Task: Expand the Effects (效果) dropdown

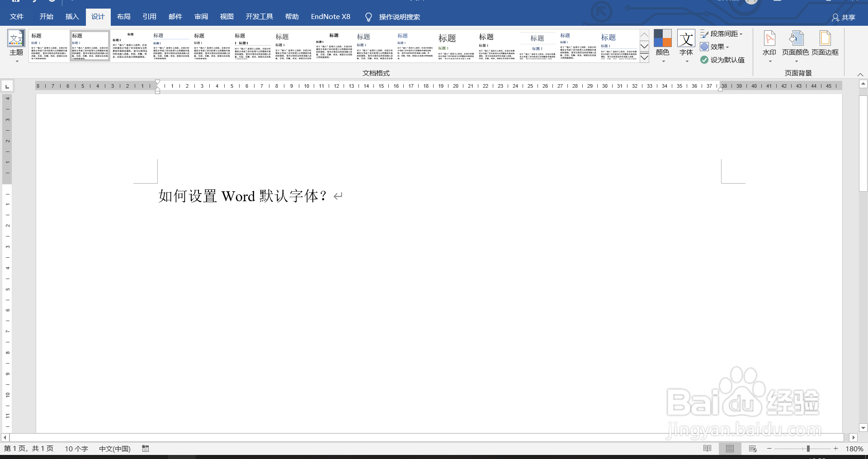Action: [x=715, y=47]
